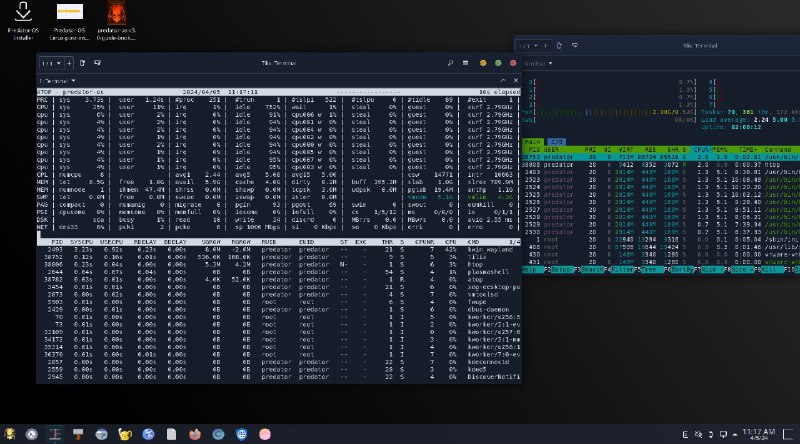Click the plus add terminal button in the background Tilix window
Image resolution: width=800 pixels, height=444 pixels.
[x=545, y=46]
